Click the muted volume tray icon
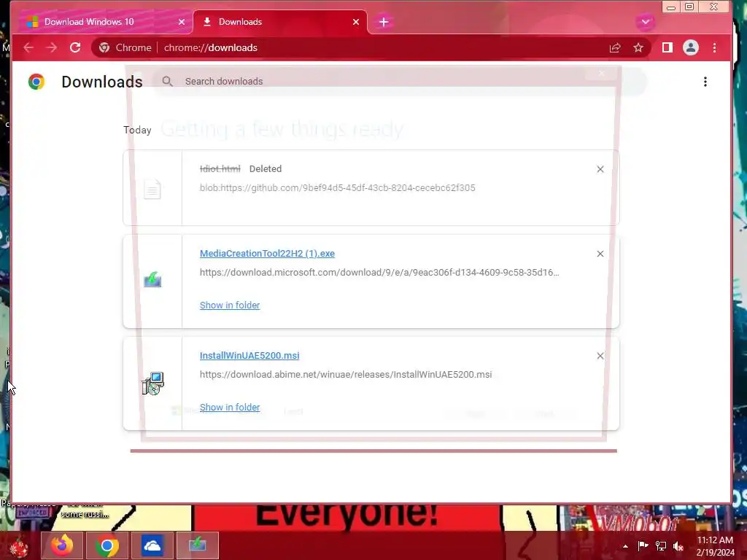This screenshot has height=560, width=747. coord(678,545)
